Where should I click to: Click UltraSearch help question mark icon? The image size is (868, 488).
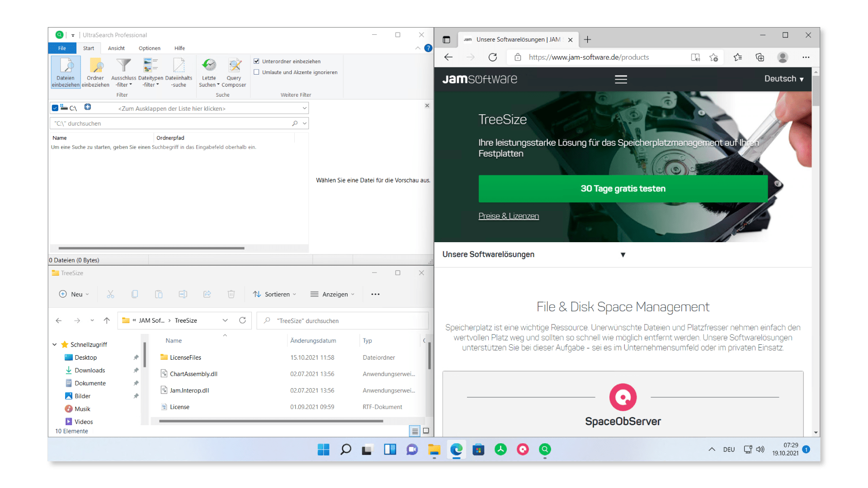(x=428, y=48)
